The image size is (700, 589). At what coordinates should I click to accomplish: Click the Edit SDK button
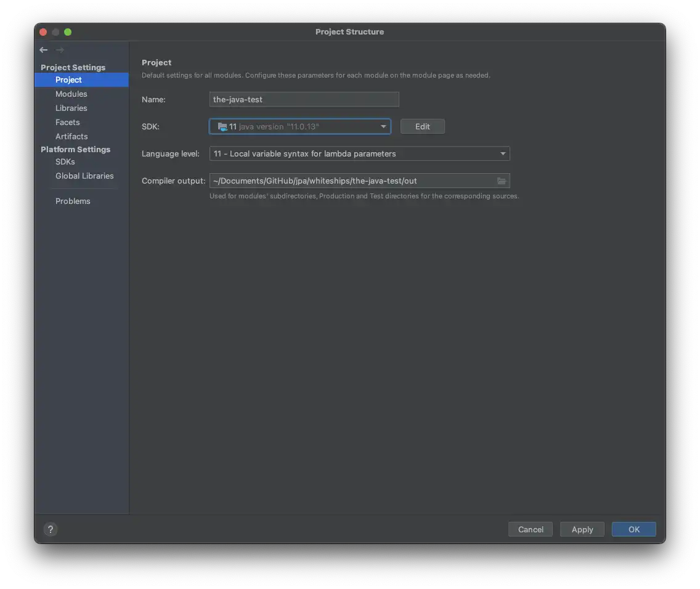pos(422,126)
